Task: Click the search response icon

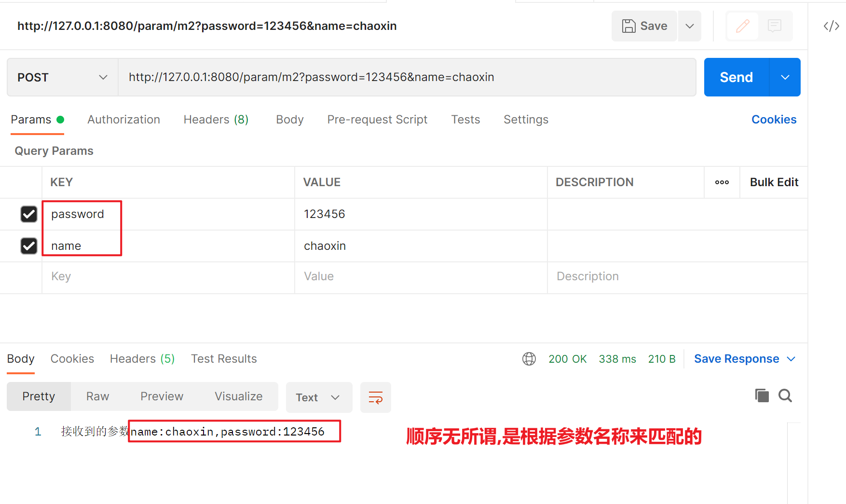Action: (x=785, y=396)
